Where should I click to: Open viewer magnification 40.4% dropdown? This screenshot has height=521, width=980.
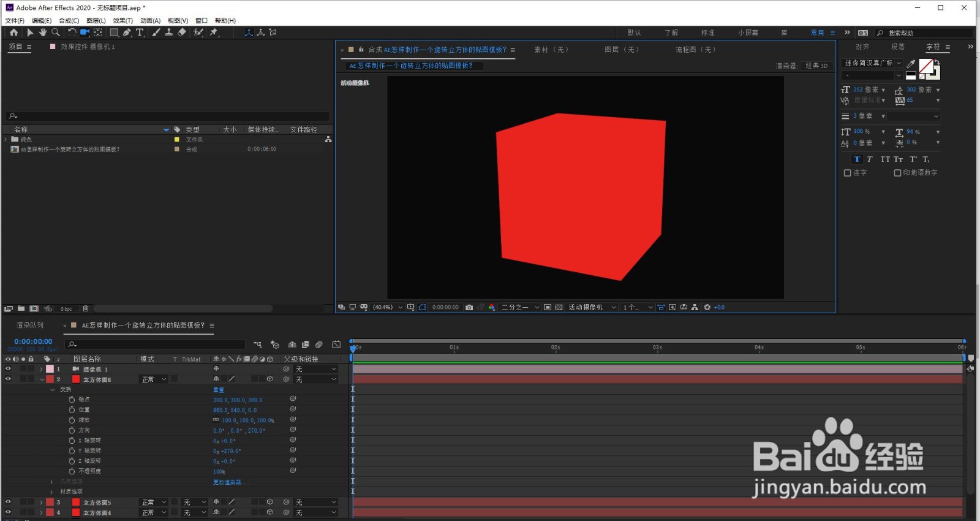coord(388,308)
